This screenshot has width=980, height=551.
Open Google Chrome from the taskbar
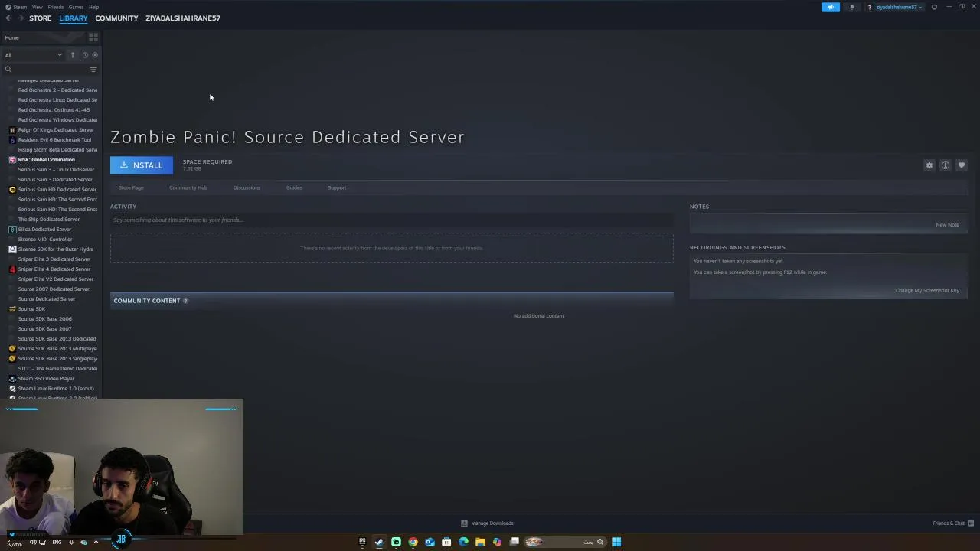click(413, 542)
